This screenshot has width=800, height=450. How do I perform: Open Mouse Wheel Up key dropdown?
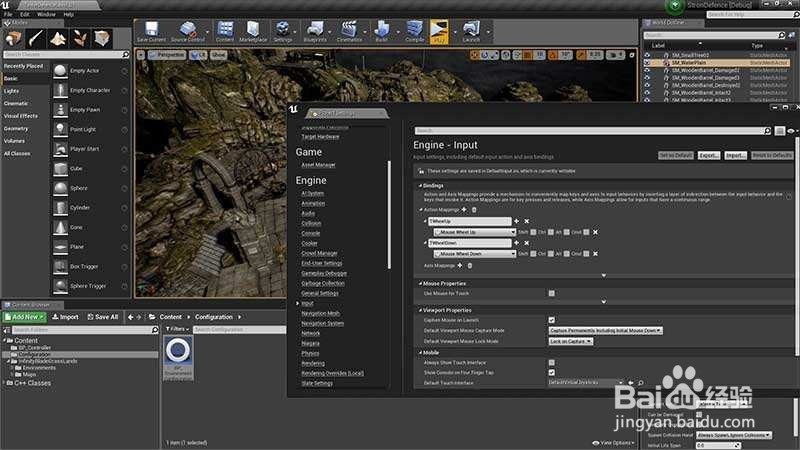pos(474,232)
